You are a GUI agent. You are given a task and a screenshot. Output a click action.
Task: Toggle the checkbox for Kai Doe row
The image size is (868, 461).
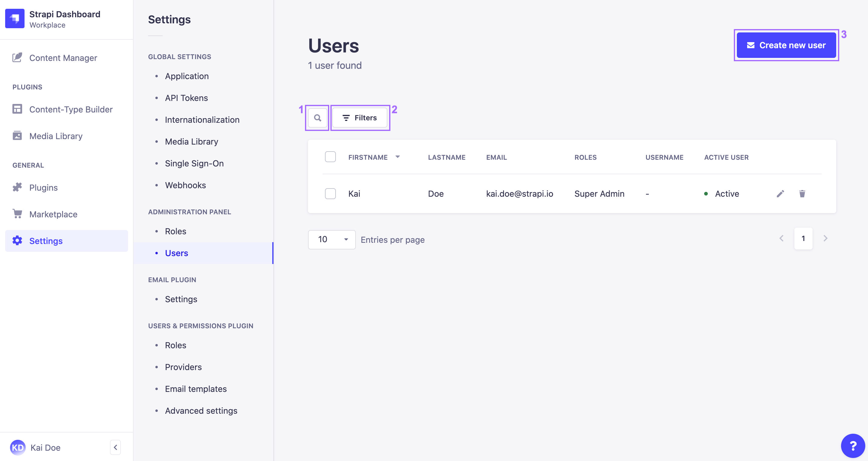330,193
